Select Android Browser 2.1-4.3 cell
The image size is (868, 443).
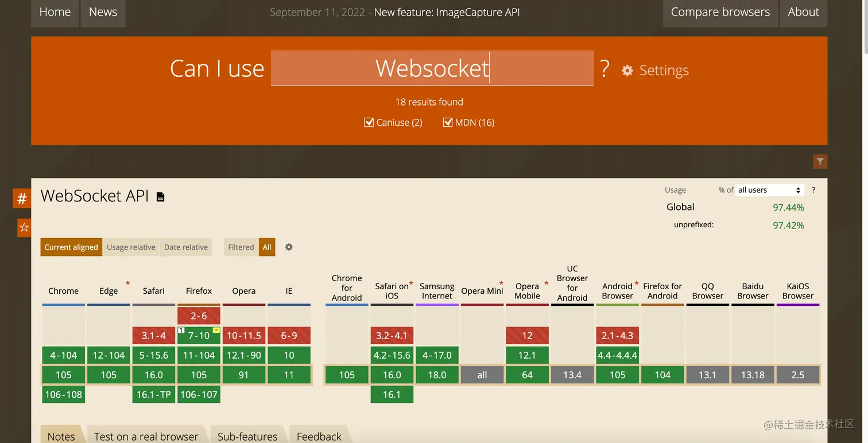point(618,336)
